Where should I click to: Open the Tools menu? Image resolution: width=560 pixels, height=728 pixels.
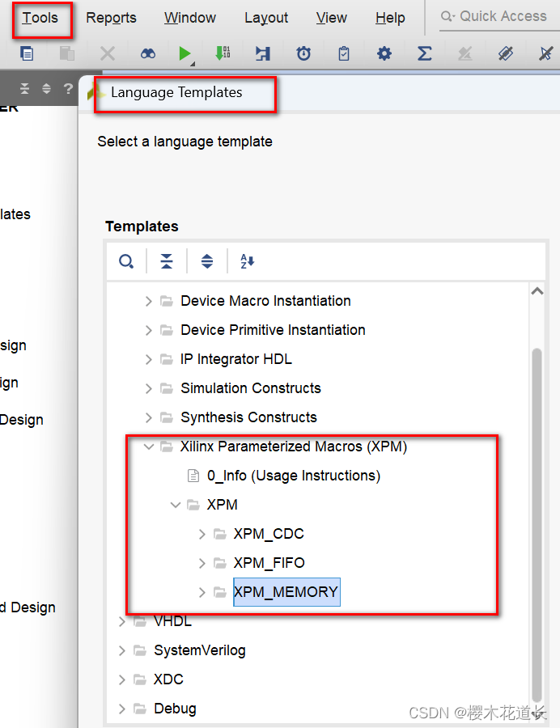[40, 18]
